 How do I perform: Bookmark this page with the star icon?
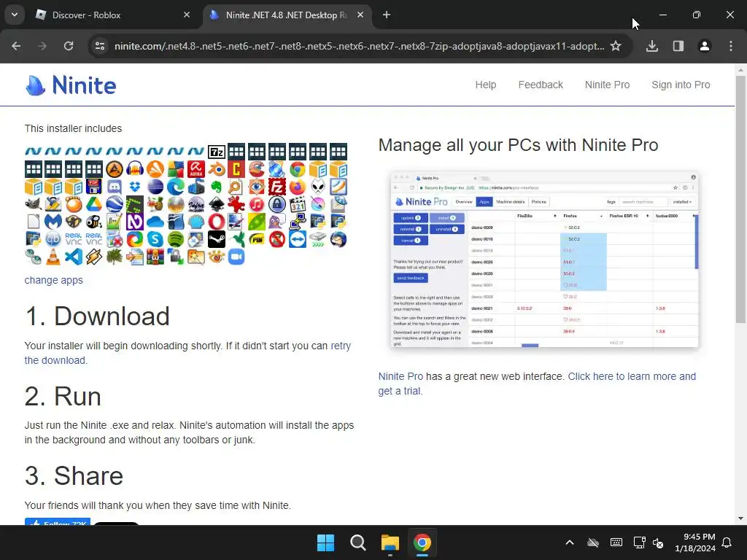[616, 46]
